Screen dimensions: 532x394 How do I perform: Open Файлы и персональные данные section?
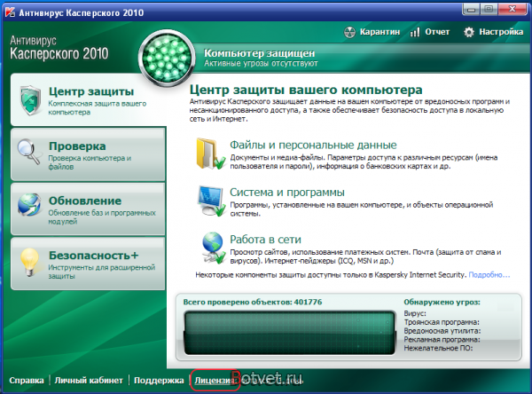[313, 145]
